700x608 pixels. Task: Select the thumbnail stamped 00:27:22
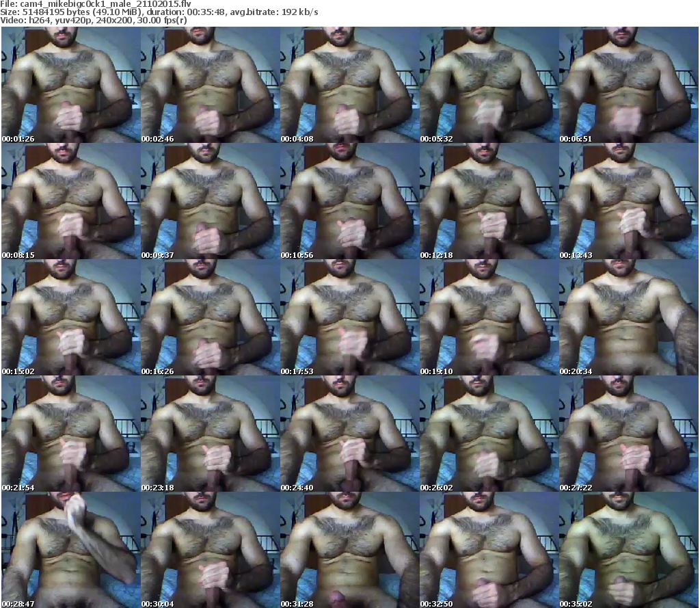(629, 434)
